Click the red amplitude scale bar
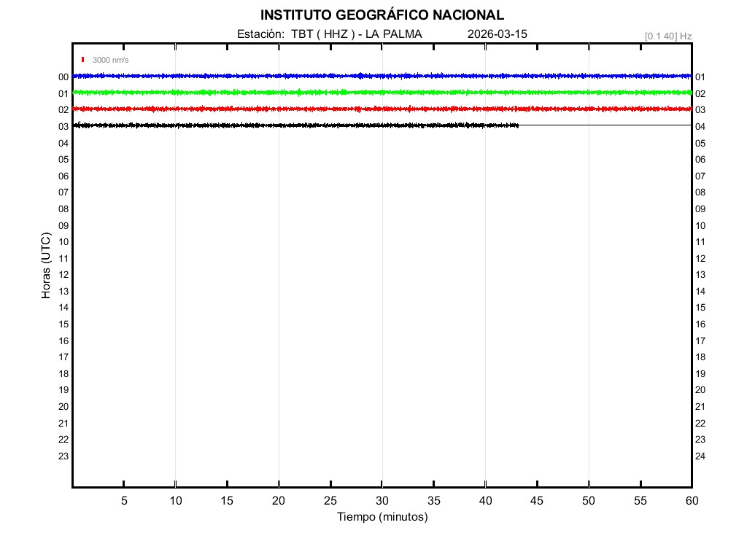 pyautogui.click(x=84, y=60)
